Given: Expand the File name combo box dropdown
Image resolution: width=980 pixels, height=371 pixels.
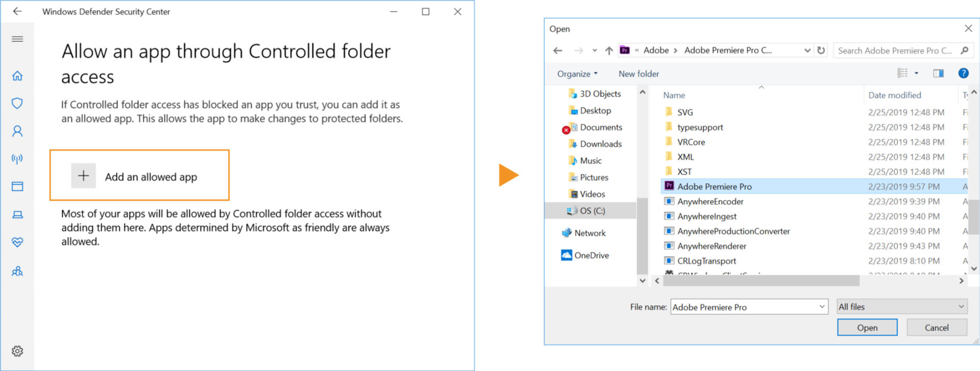Looking at the screenshot, I should coord(822,307).
